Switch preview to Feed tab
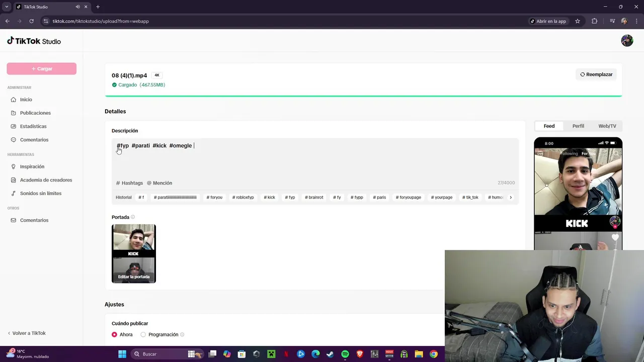Image resolution: width=644 pixels, height=362 pixels. [x=549, y=126]
